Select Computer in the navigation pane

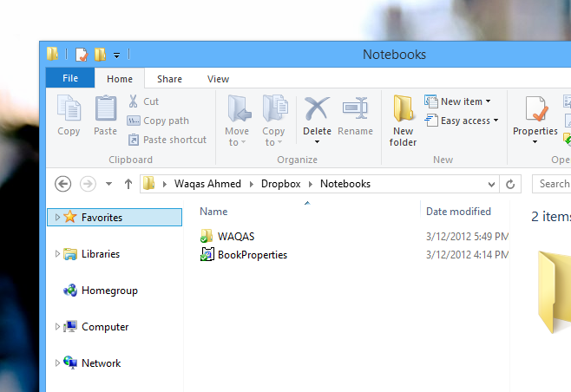click(x=96, y=327)
